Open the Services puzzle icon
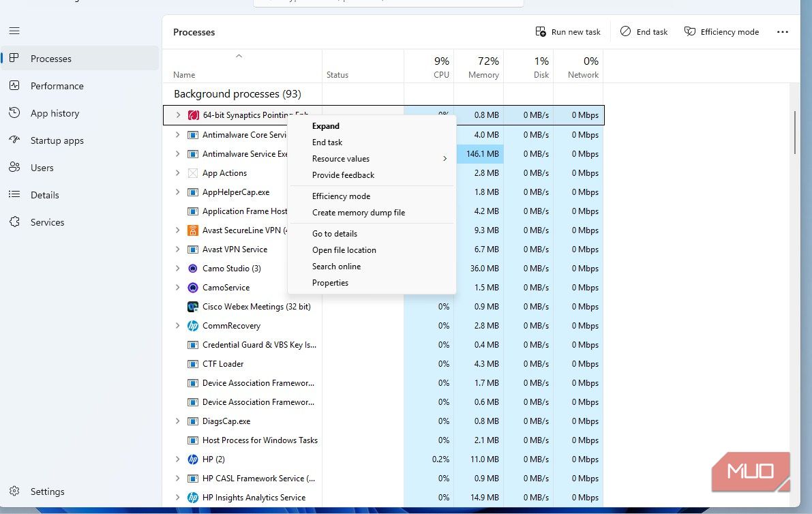Image resolution: width=812 pixels, height=514 pixels. pyautogui.click(x=14, y=222)
